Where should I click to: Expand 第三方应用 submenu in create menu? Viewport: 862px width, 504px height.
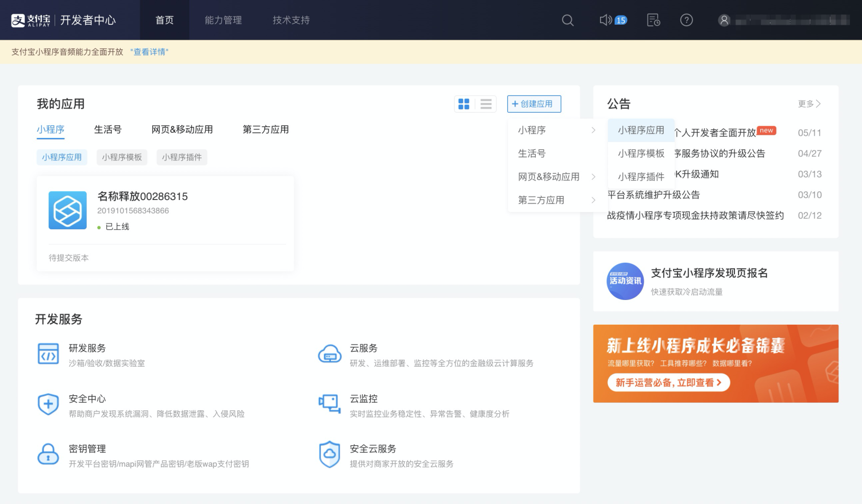click(x=594, y=200)
